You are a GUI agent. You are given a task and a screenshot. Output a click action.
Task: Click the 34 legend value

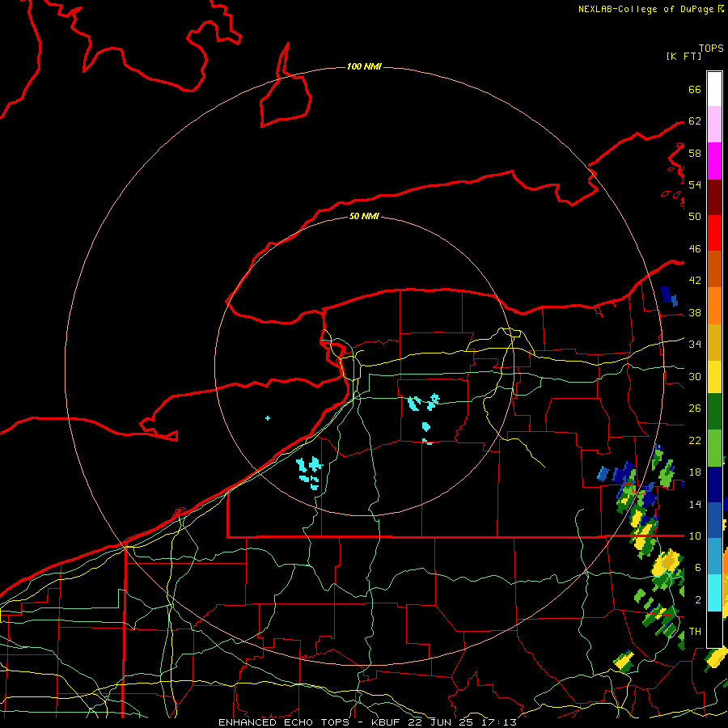click(695, 345)
